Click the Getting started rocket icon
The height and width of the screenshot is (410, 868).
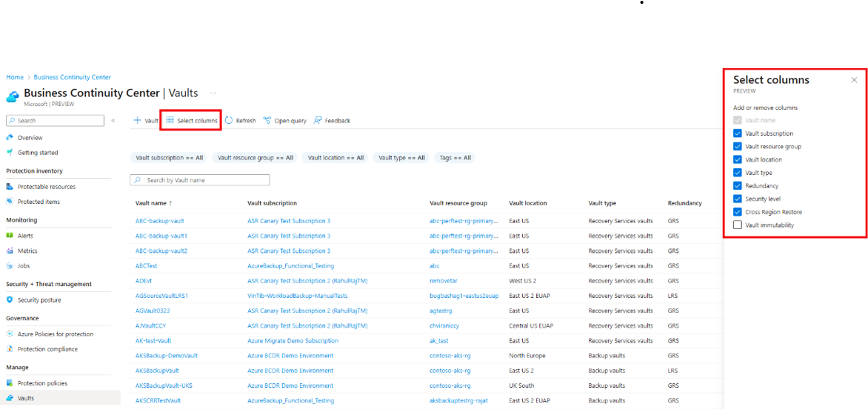(x=10, y=153)
